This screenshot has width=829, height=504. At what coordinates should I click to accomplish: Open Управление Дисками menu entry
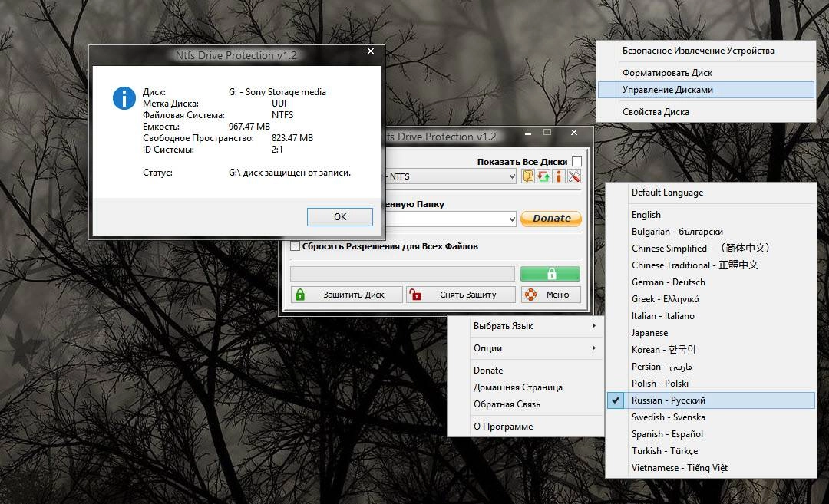coord(706,90)
